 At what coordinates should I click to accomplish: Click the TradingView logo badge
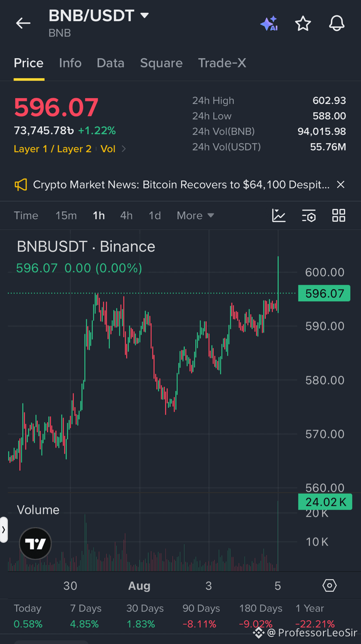pos(35,543)
